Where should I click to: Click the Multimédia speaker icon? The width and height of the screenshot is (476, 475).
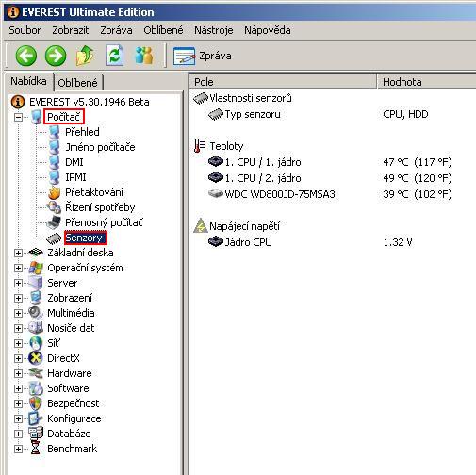36,313
